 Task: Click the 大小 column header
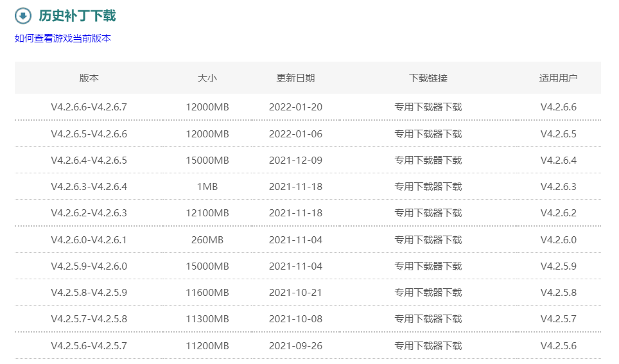pos(207,78)
